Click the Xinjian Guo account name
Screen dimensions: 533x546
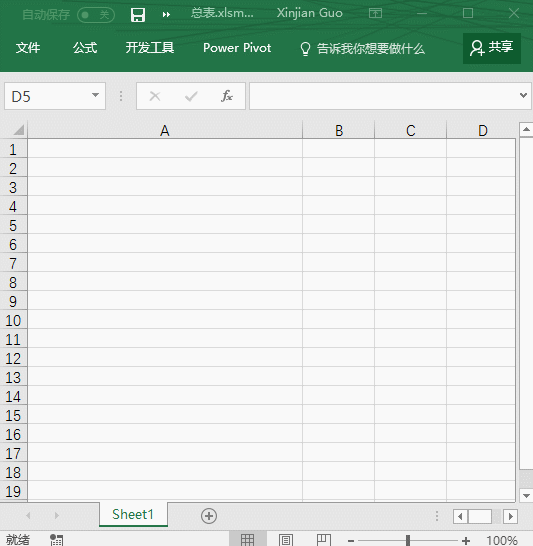(x=309, y=13)
